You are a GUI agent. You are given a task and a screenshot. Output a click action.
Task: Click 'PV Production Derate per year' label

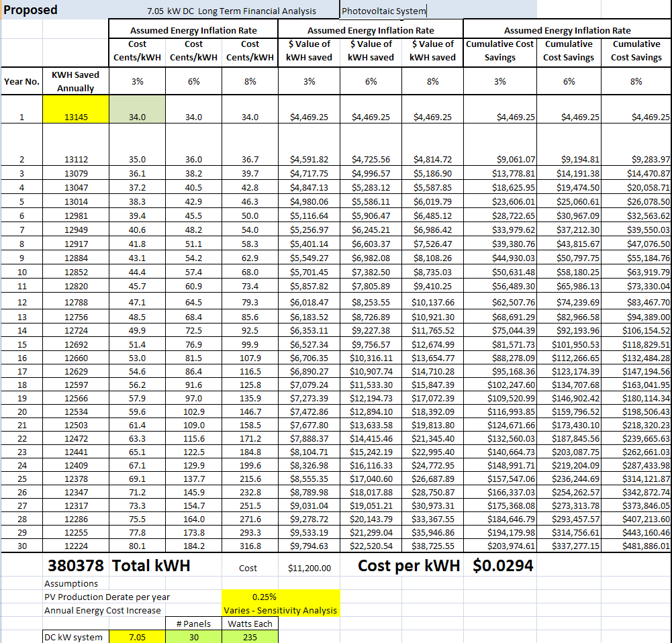pos(107,597)
